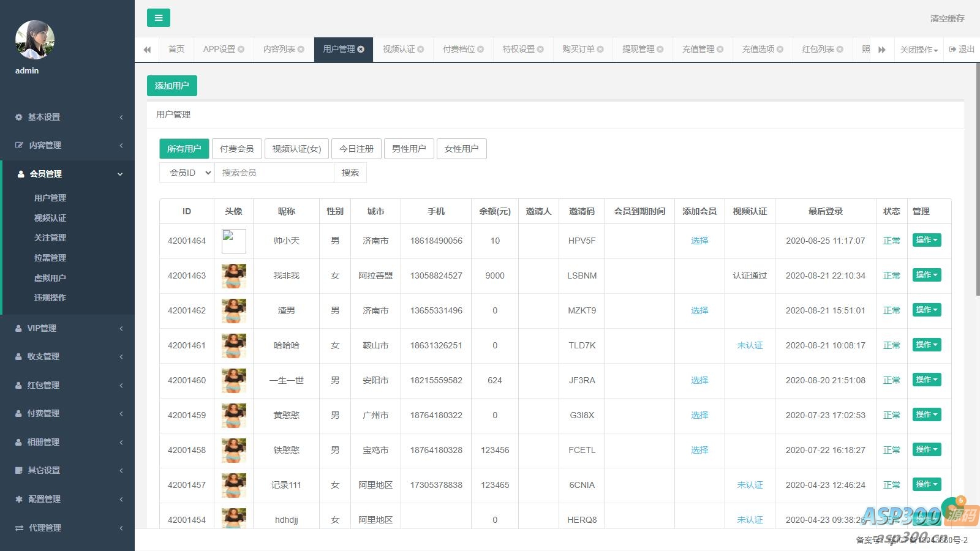Image resolution: width=980 pixels, height=551 pixels.
Task: Switch to the 今日注册 filter
Action: coord(356,149)
